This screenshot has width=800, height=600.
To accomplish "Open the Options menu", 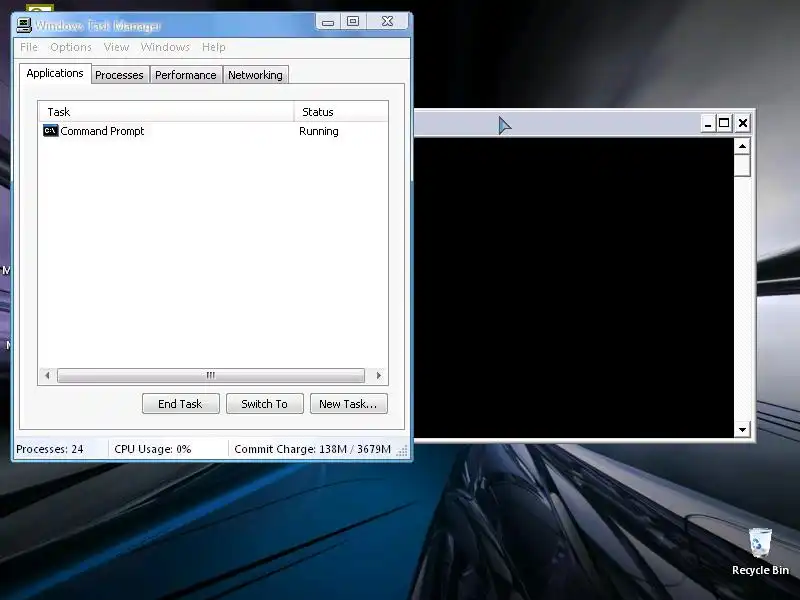I will (71, 47).
